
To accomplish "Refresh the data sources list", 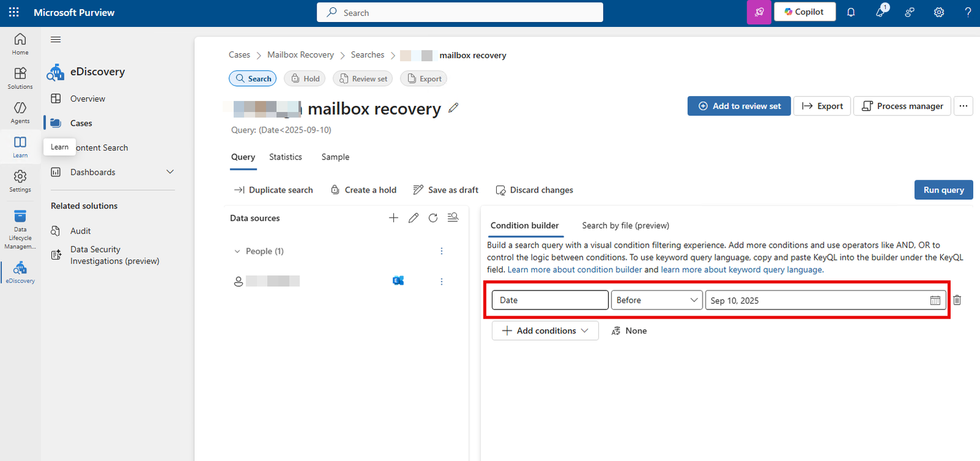I will click(433, 218).
